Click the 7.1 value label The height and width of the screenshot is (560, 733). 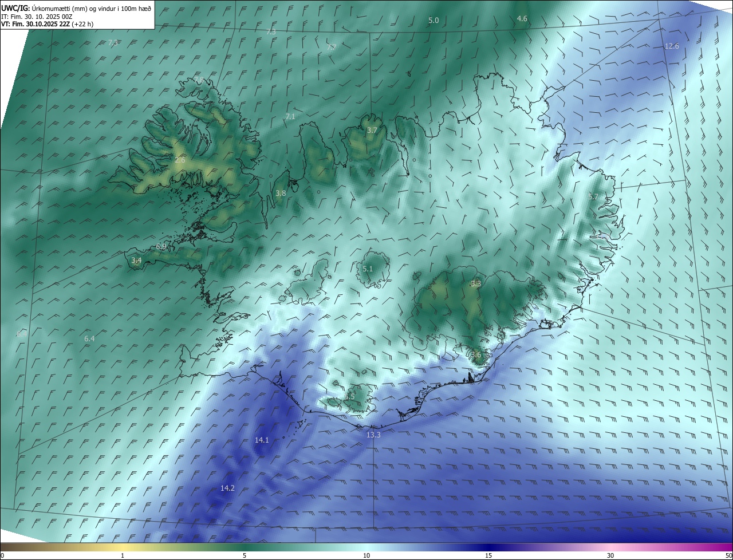point(290,116)
